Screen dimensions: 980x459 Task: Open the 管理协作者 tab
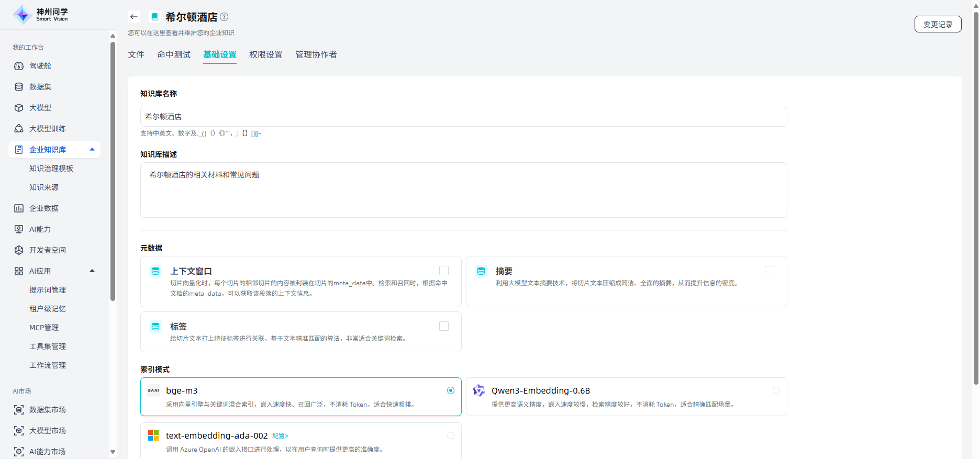click(x=316, y=54)
